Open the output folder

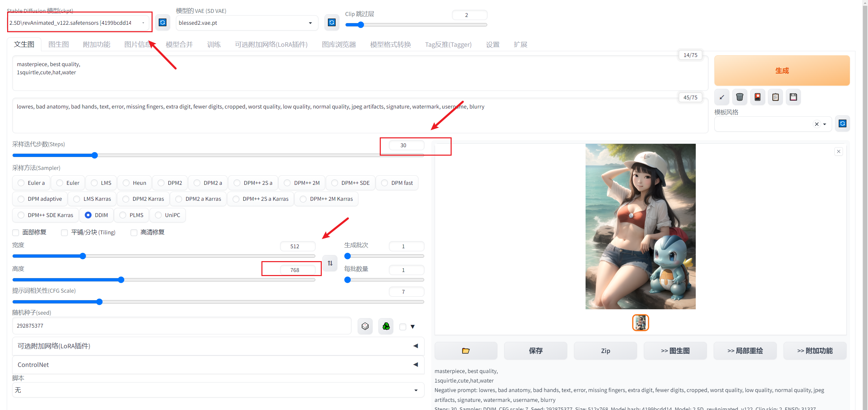click(x=466, y=351)
